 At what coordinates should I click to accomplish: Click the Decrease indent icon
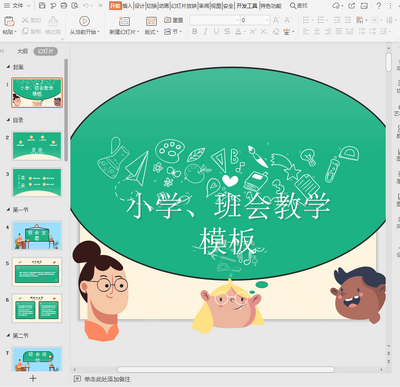pos(337,20)
